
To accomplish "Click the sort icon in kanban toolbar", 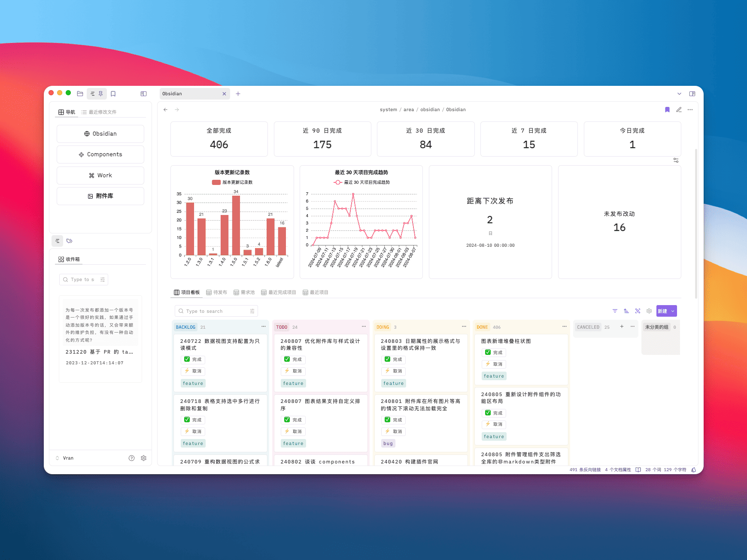I will [x=626, y=311].
